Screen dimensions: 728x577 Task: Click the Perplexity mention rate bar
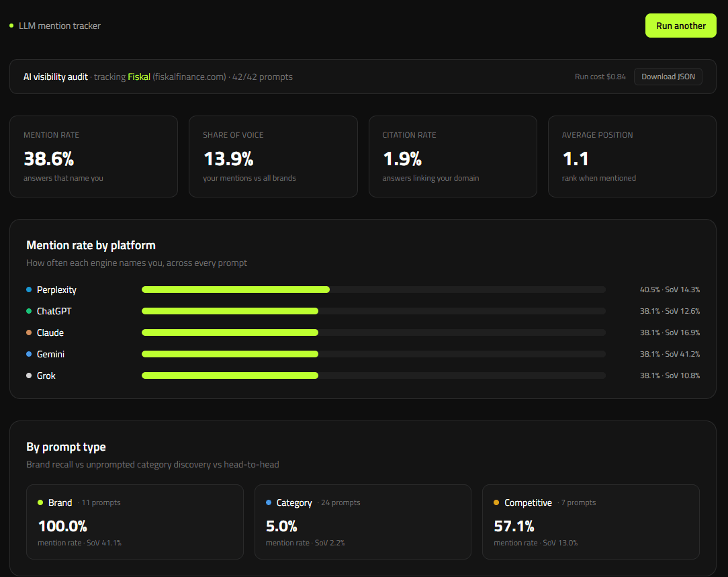[x=373, y=290]
